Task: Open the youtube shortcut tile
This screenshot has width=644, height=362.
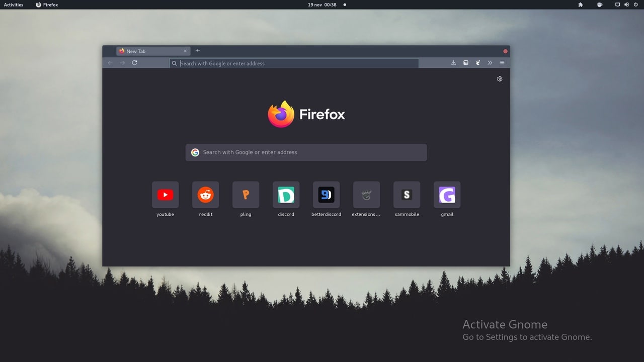Action: pyautogui.click(x=165, y=195)
